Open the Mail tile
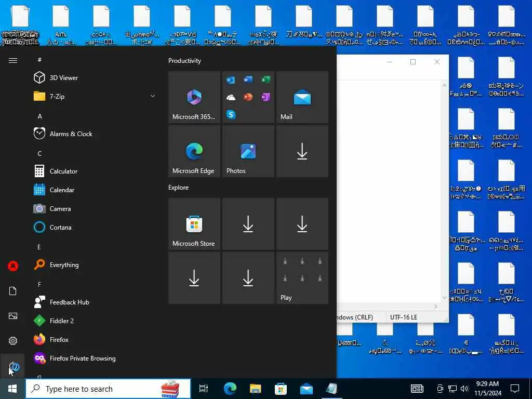The width and height of the screenshot is (532, 399). [x=302, y=97]
